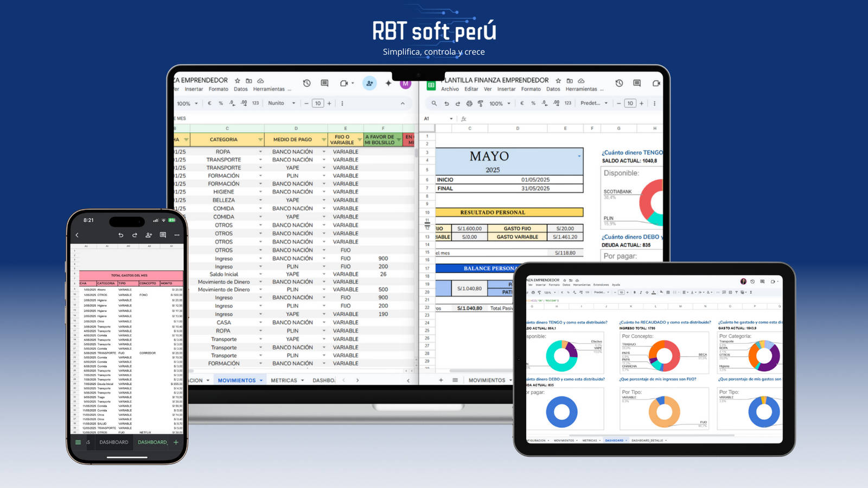Open Editar menu in right laptop sheet
This screenshot has width=868, height=488.
click(471, 89)
